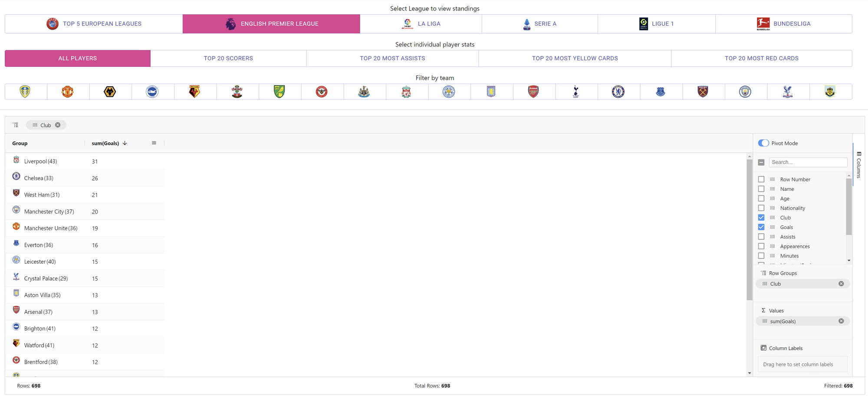Screen dimensions: 868x401
Task: Click the sort arrow on sum(Goals) header
Action: coord(125,143)
